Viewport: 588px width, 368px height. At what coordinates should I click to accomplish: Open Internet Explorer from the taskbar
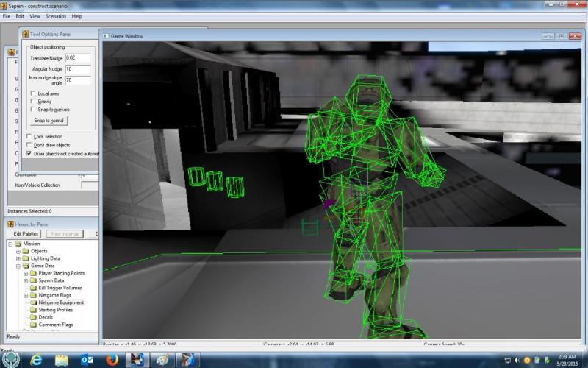coord(37,360)
